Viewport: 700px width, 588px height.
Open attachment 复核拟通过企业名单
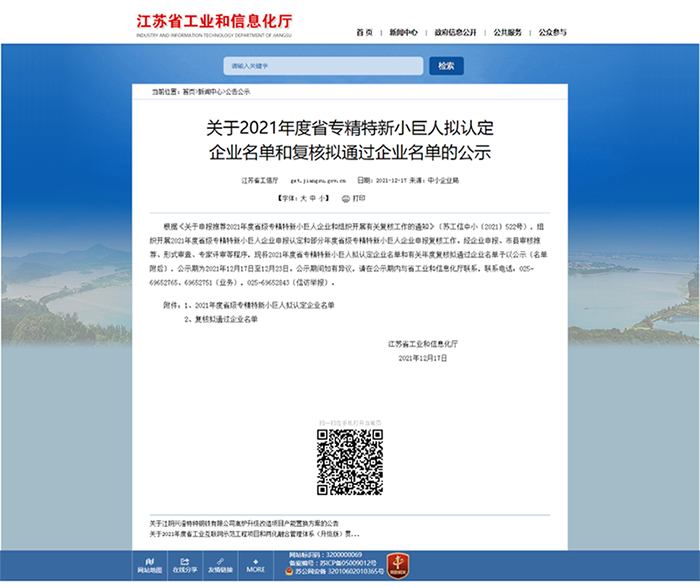click(x=225, y=319)
